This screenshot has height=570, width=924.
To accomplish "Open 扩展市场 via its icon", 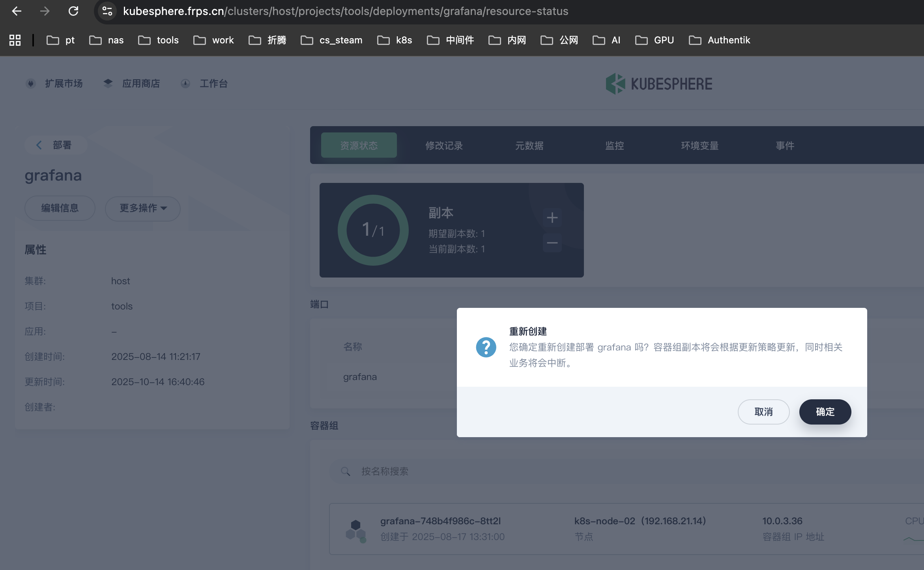I will (31, 84).
